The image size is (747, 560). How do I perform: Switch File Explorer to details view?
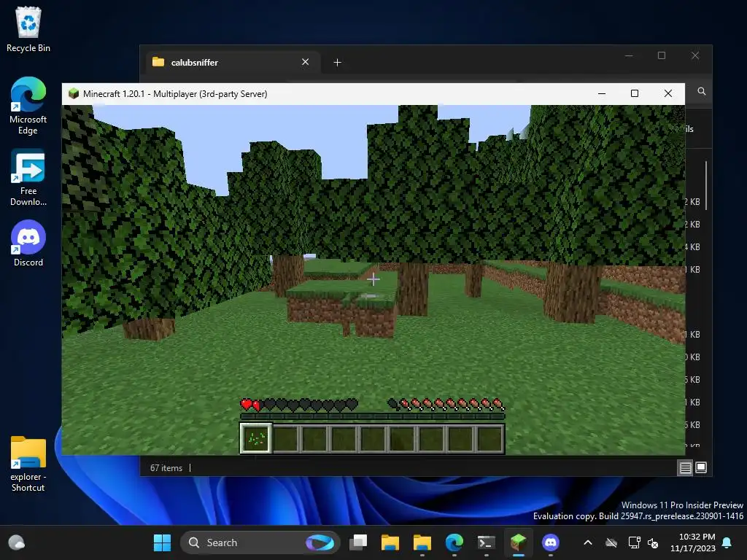686,468
